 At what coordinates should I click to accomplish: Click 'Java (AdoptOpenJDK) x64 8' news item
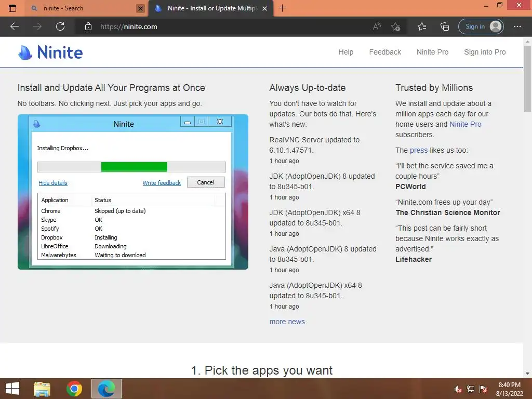315,290
